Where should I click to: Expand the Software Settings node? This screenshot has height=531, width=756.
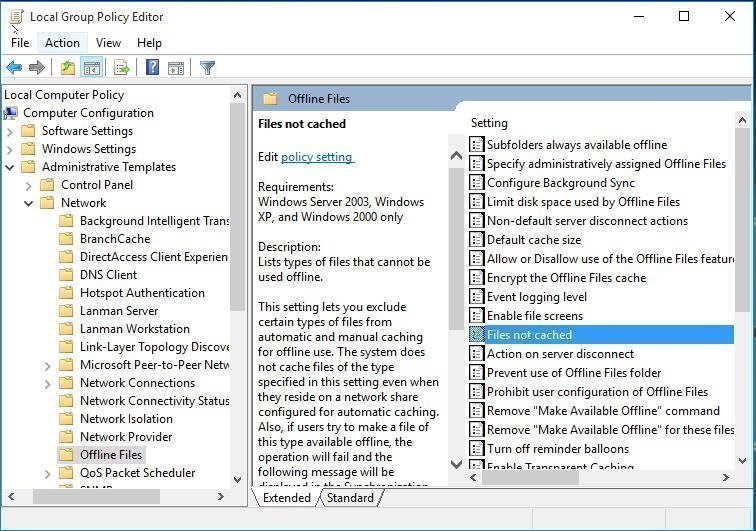[10, 131]
